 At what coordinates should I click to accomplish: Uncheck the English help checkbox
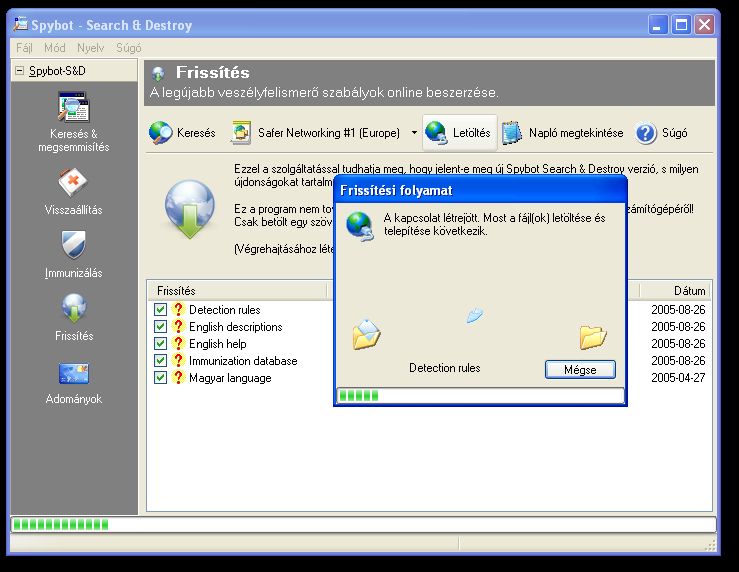point(160,343)
